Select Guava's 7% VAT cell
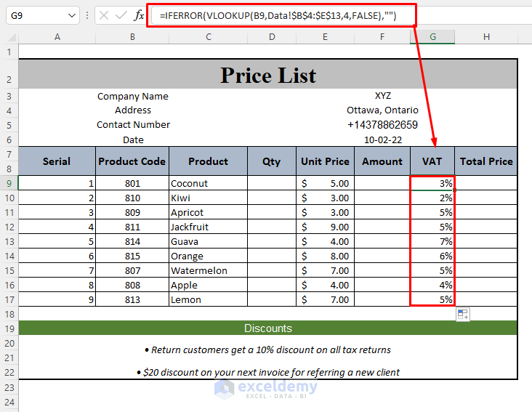This screenshot has width=532, height=412. (x=432, y=242)
